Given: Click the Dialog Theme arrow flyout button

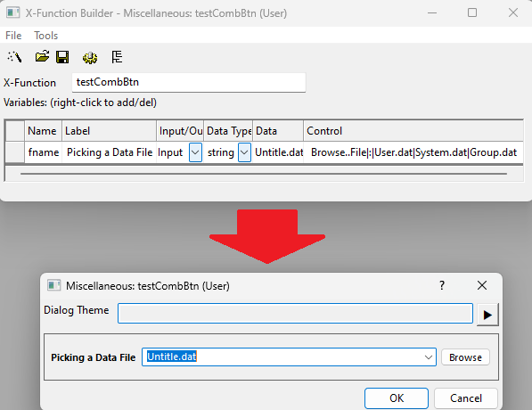Looking at the screenshot, I should tap(487, 315).
